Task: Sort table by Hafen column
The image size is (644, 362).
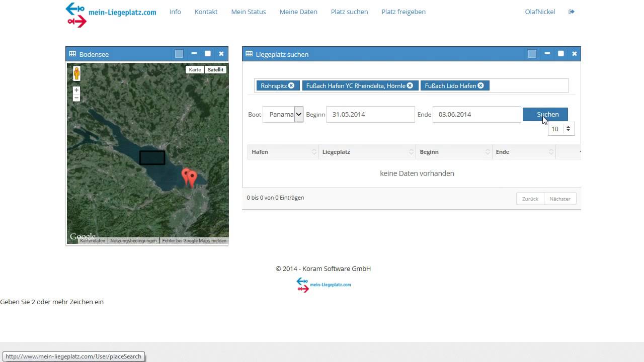Action: 283,152
